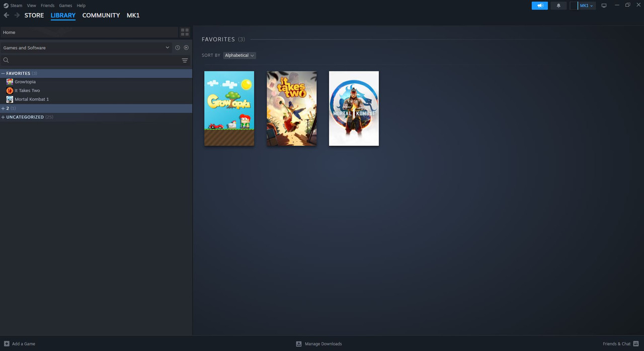This screenshot has height=351, width=644.
Task: Open the Help menu
Action: pyautogui.click(x=81, y=6)
